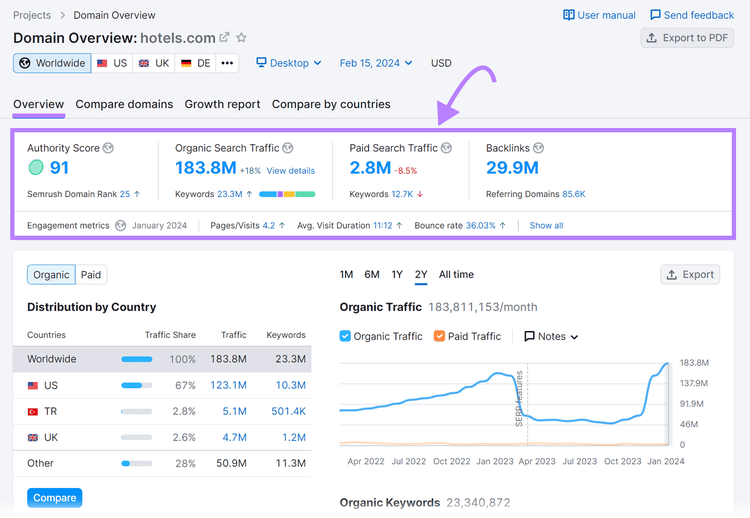Click the User manual book icon

point(569,15)
